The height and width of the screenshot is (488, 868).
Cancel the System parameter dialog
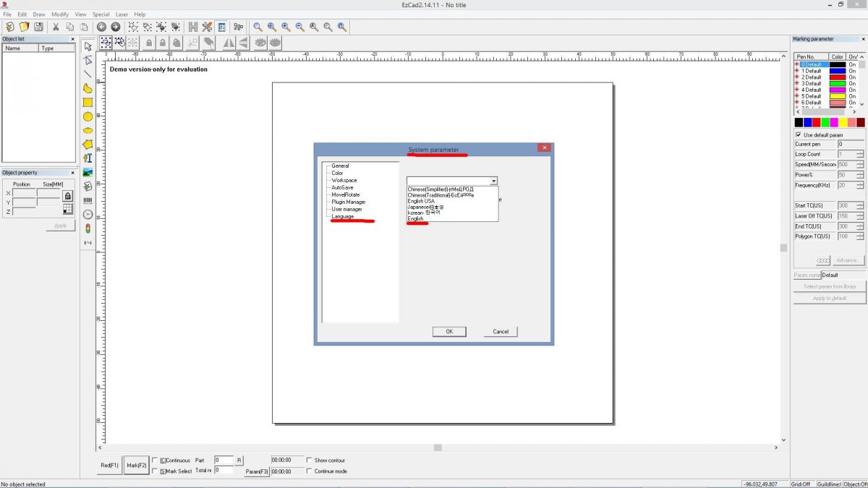coord(501,332)
